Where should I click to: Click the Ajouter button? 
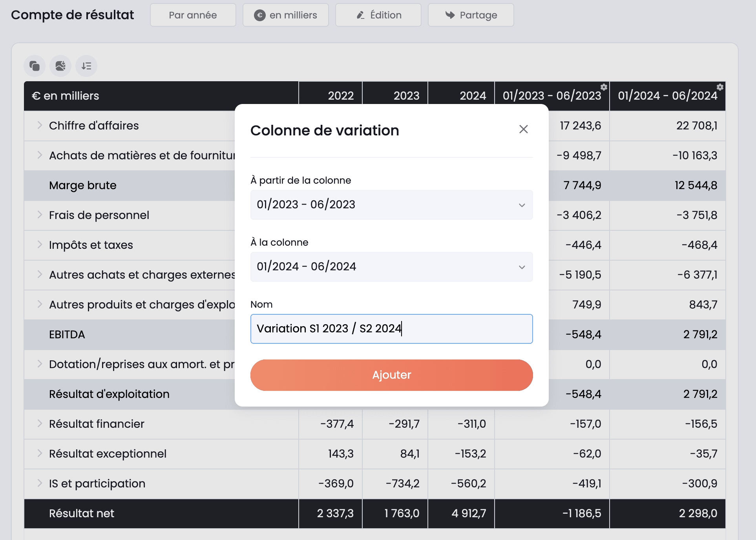(x=392, y=375)
